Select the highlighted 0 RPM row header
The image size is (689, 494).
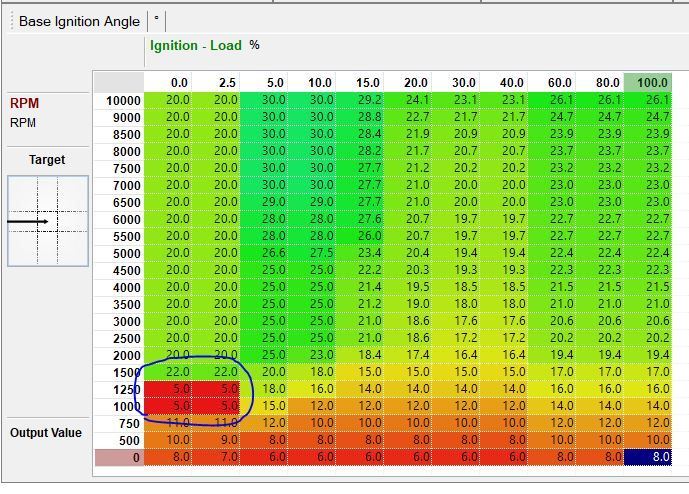[x=118, y=457]
